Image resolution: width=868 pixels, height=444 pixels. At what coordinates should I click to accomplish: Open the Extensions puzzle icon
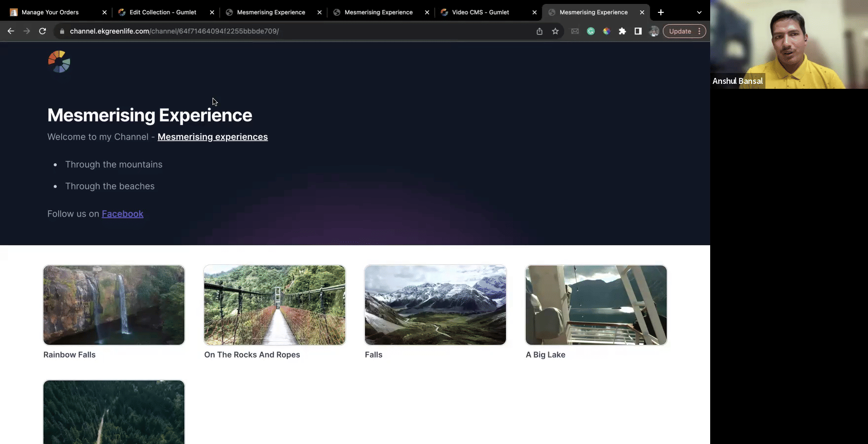[x=622, y=31]
